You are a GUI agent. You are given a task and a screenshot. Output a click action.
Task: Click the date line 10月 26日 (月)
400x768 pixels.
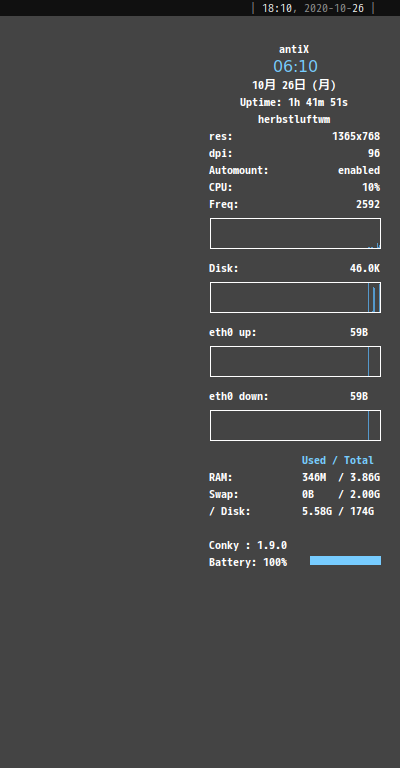tap(294, 85)
